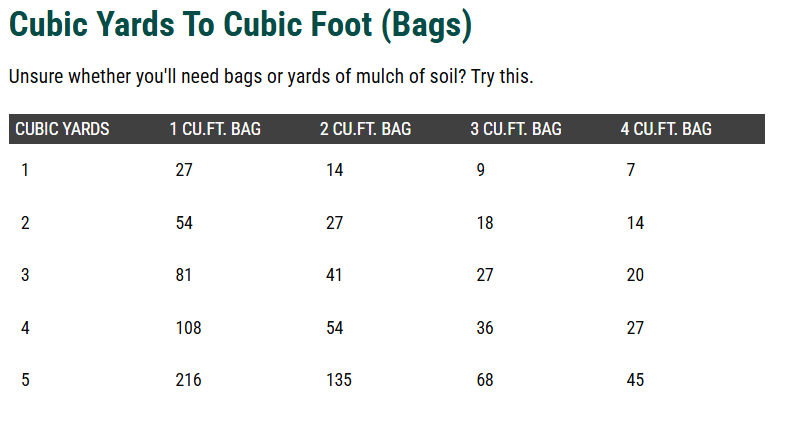This screenshot has width=796, height=428.
Task: Click the 2 CU.FT. BAG column header
Action: click(x=365, y=129)
